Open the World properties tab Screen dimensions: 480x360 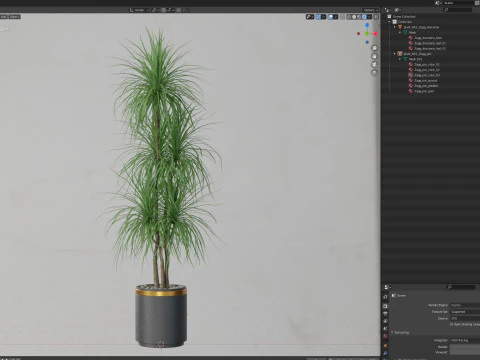(x=385, y=337)
